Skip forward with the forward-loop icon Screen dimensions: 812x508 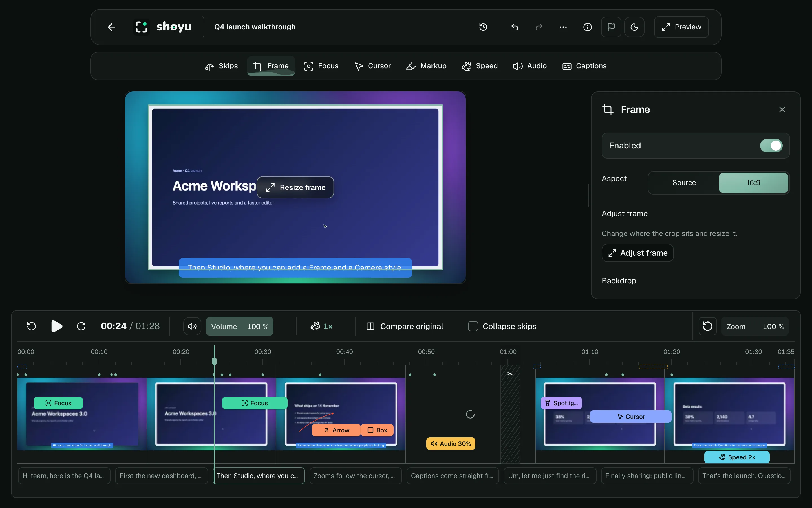[x=81, y=326]
